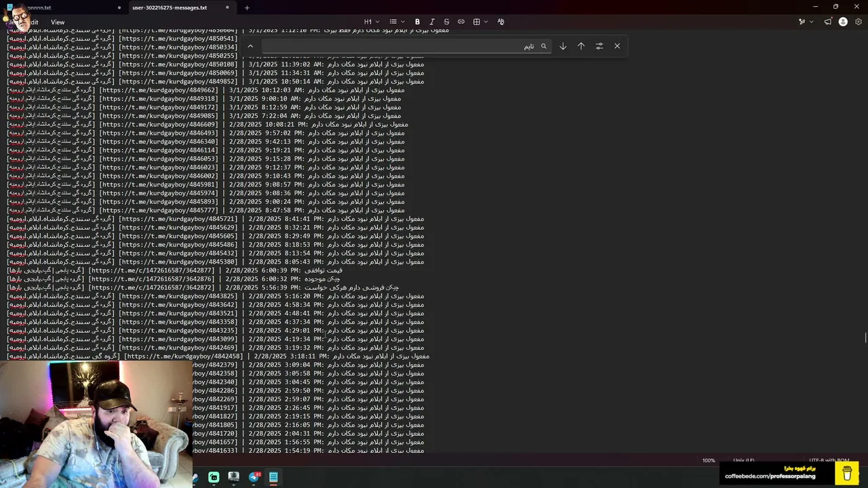Click the vertical scrollbar thumb
Screen dimensions: 868x488
[x=865, y=338]
